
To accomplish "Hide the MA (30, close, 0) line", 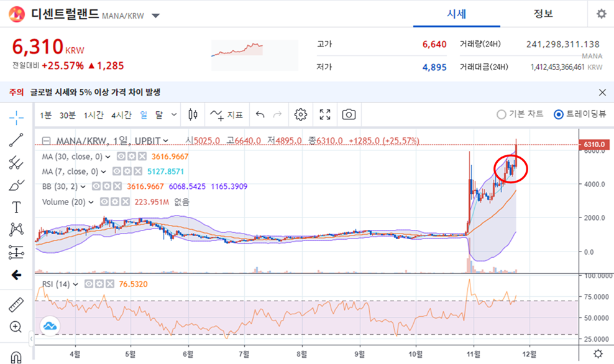I will (121, 157).
